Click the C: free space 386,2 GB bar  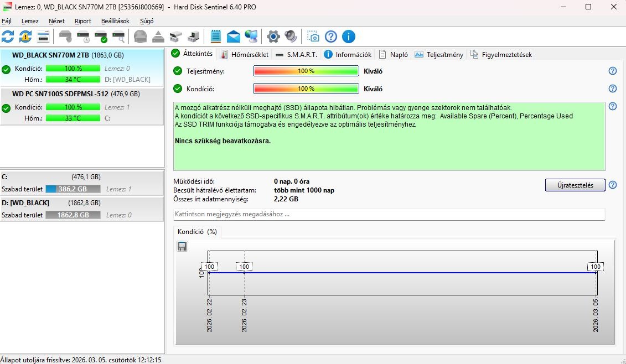(73, 189)
